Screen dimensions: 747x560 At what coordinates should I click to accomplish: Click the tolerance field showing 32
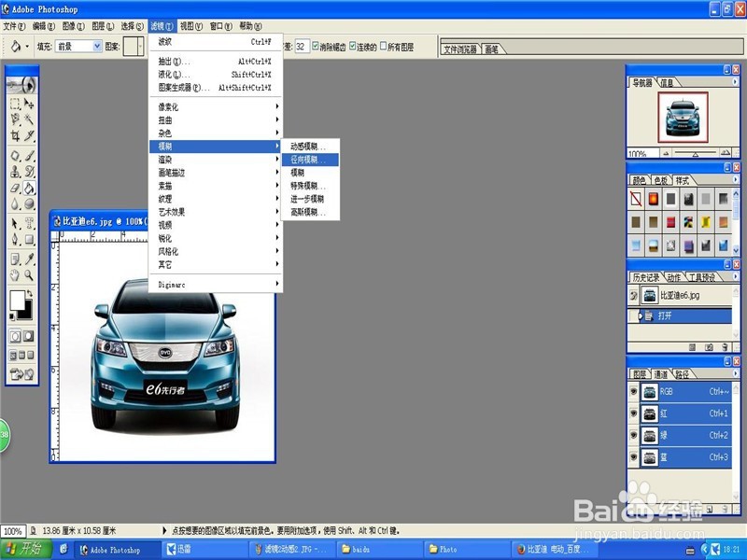[302, 47]
